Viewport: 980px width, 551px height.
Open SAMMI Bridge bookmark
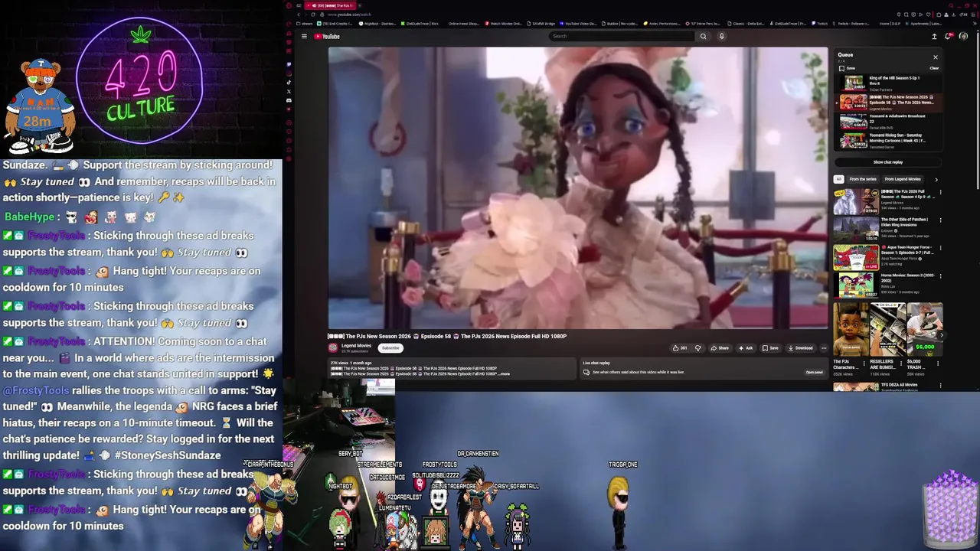point(542,24)
